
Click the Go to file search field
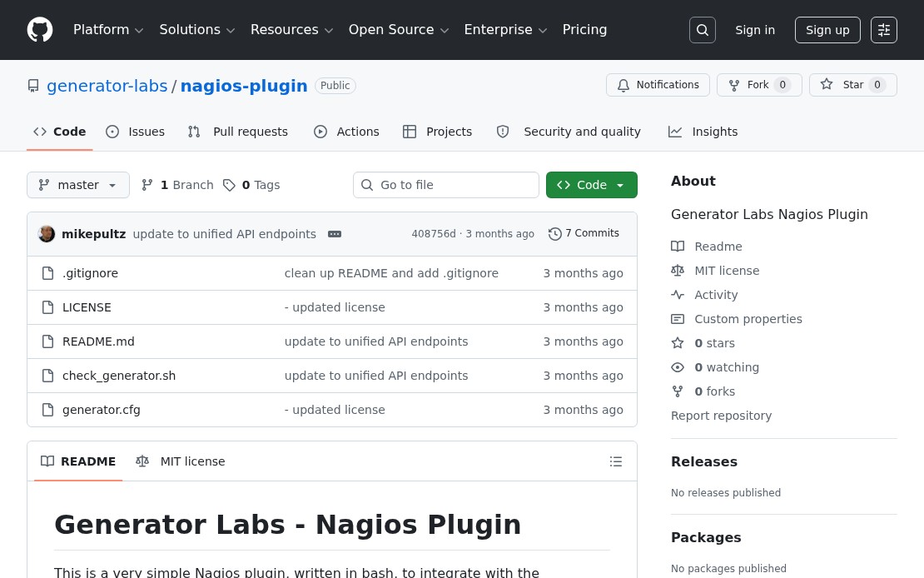[x=446, y=185]
